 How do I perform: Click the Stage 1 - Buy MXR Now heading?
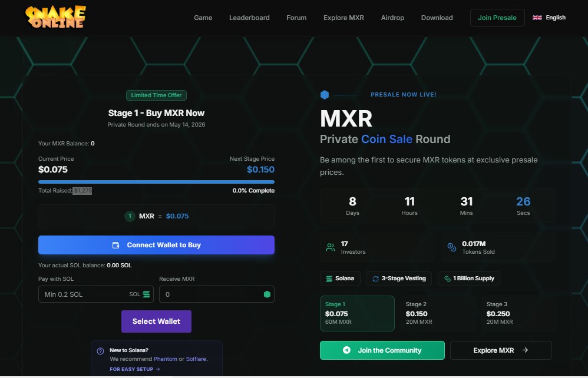(156, 113)
